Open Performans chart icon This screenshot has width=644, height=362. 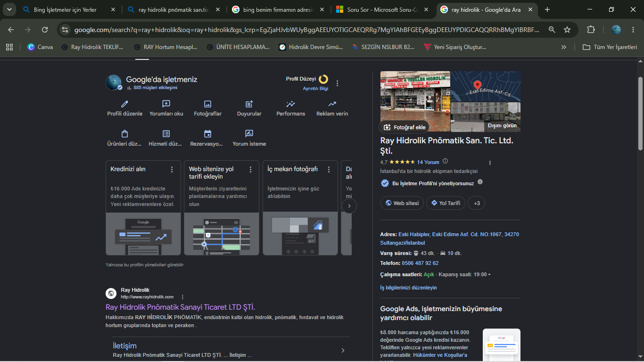click(x=290, y=104)
